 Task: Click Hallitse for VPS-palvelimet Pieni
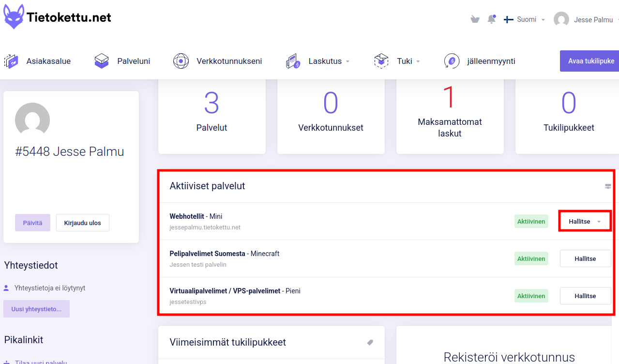pyautogui.click(x=585, y=296)
